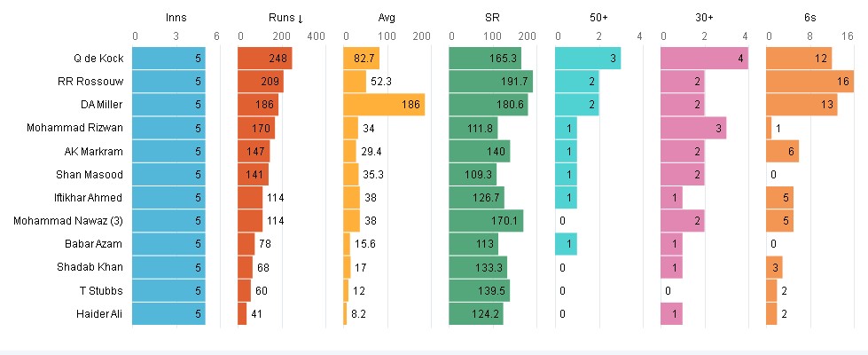The image size is (868, 355).
Task: Click DA Miller's 186 average bar
Action: pyautogui.click(x=384, y=105)
